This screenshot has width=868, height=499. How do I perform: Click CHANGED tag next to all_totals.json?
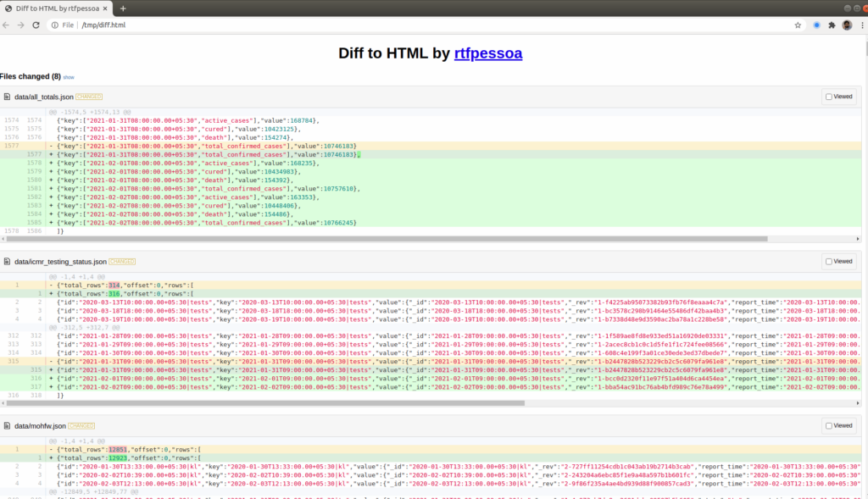click(x=89, y=97)
